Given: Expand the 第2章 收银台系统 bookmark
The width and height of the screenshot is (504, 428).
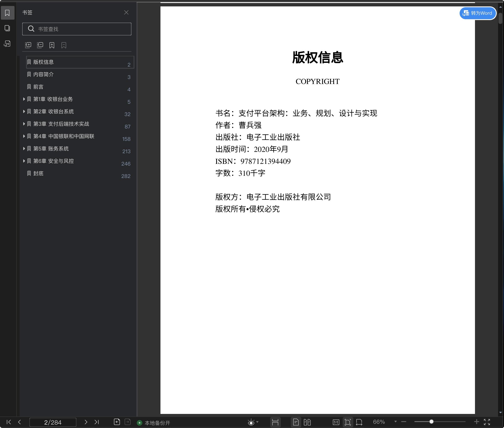Looking at the screenshot, I should click(24, 111).
